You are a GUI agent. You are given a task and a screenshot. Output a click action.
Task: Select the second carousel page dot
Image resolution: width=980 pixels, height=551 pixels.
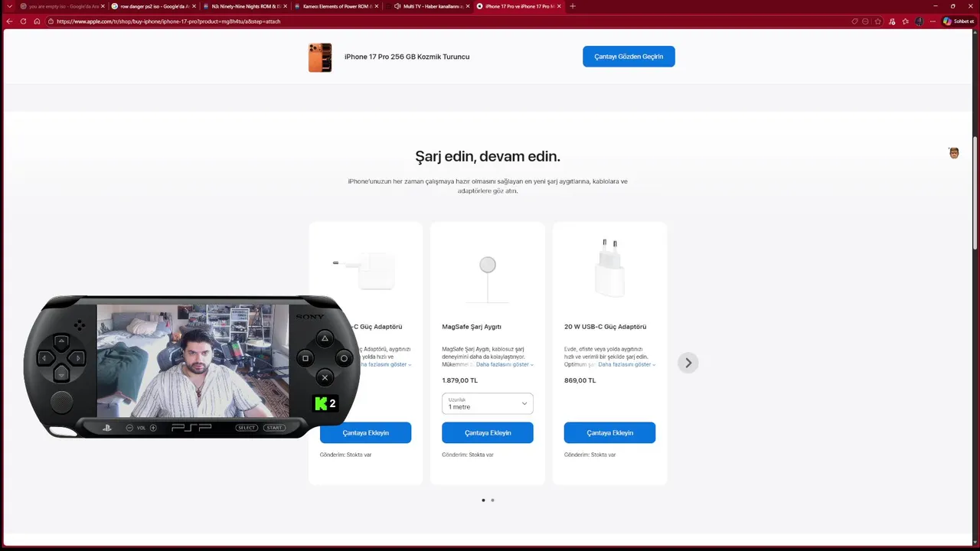click(492, 500)
